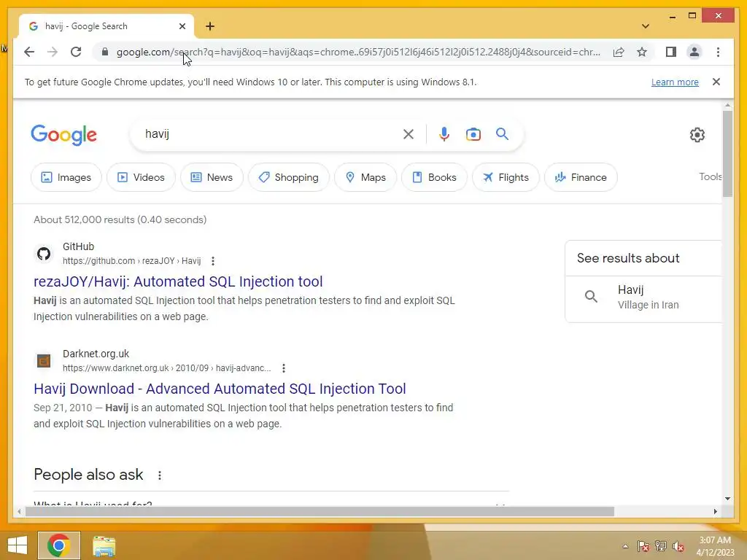Open more options for the Darknet result
Viewport: 747px width, 560px height.
coord(284,368)
